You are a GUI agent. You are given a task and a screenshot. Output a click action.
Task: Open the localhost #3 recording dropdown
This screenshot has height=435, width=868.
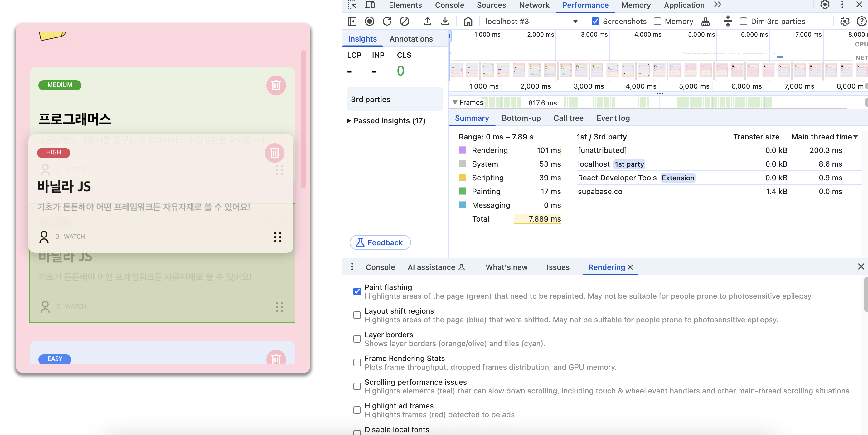coord(575,21)
